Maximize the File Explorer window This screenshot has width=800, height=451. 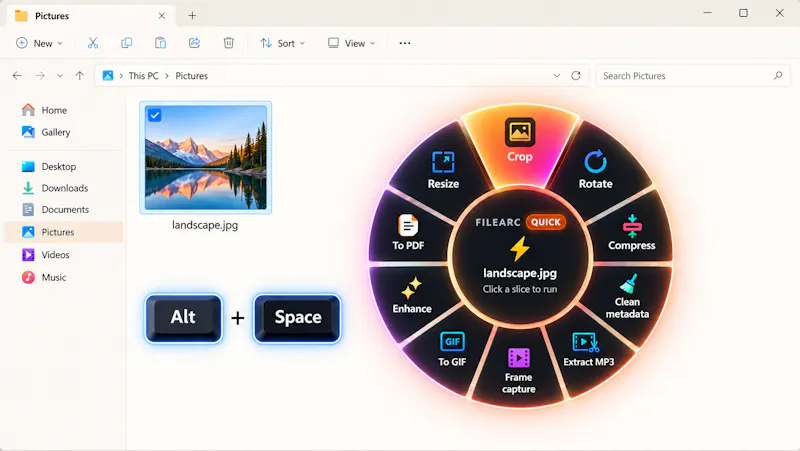(743, 13)
